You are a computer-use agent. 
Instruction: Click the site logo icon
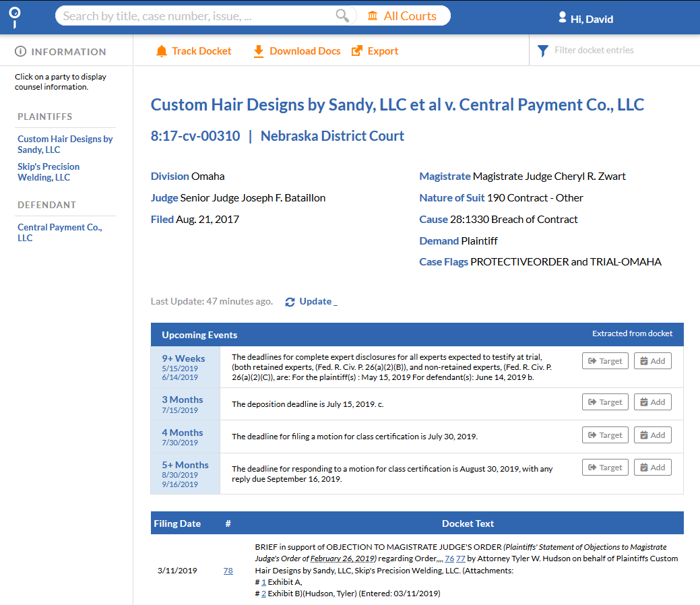pos(14,16)
